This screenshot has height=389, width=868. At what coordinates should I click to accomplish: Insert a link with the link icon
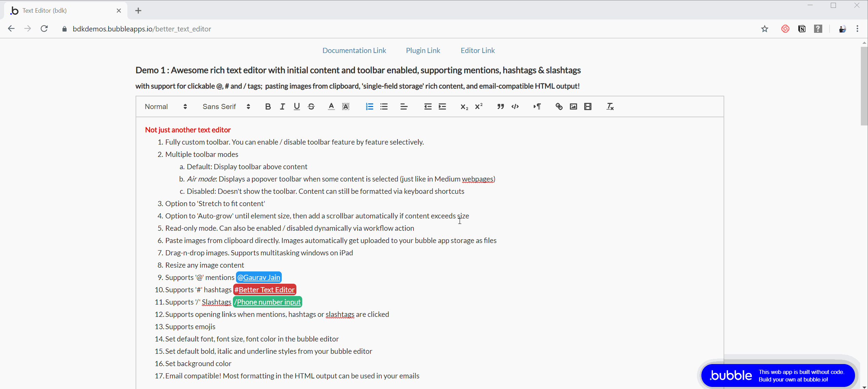point(559,107)
